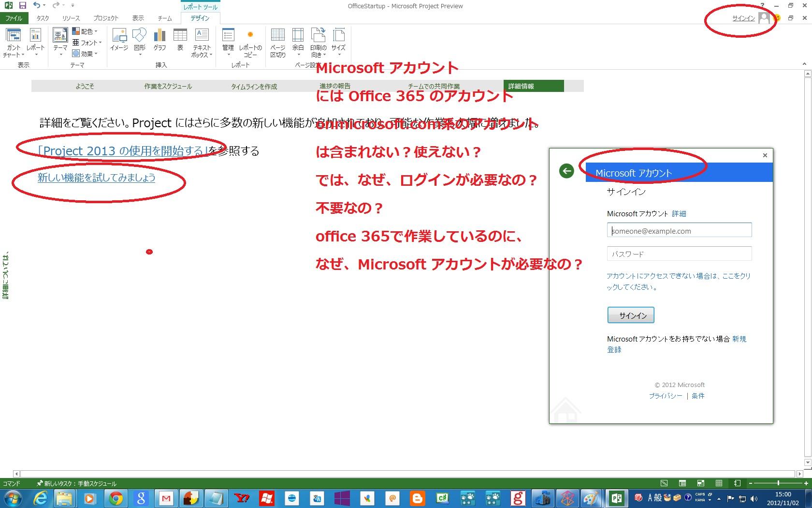This screenshot has width=812, height=508.
Task: Switch to Resource Sheet view in status bar
Action: pos(719,483)
